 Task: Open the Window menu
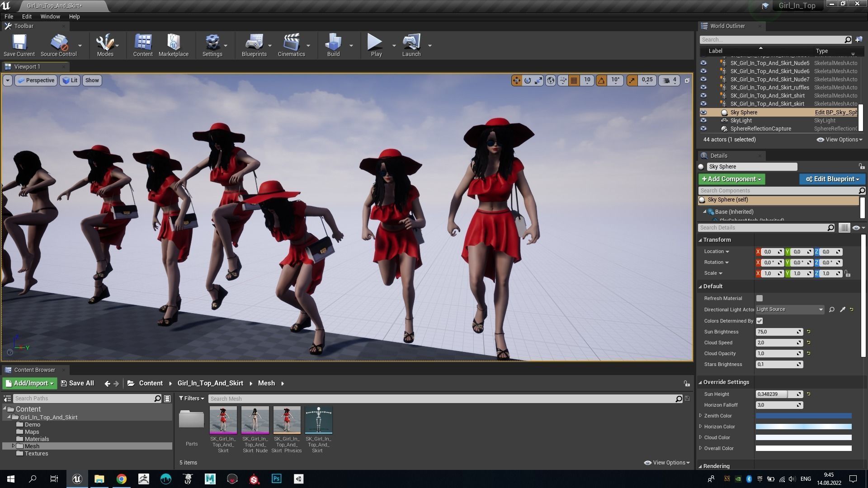point(50,16)
